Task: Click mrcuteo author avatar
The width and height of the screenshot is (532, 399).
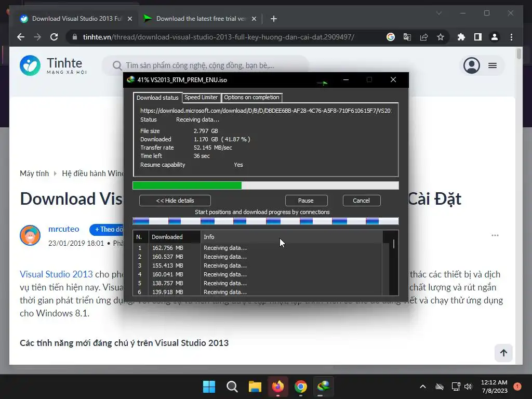Action: pos(30,235)
